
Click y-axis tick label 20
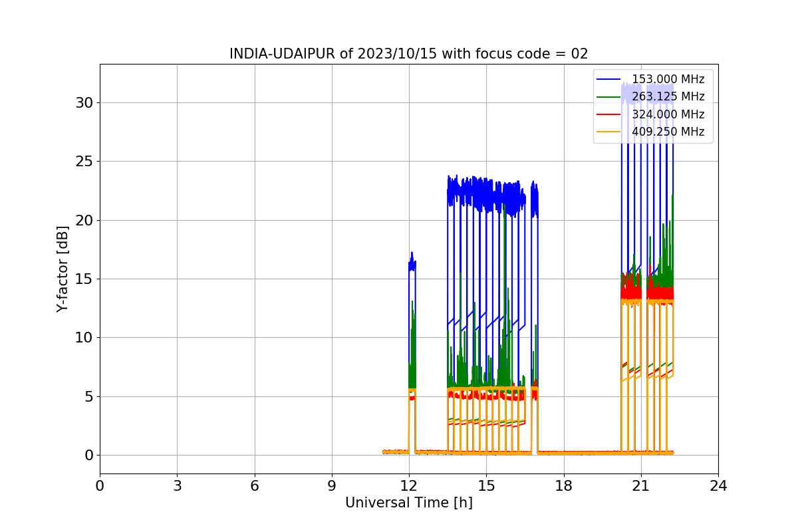coord(85,221)
